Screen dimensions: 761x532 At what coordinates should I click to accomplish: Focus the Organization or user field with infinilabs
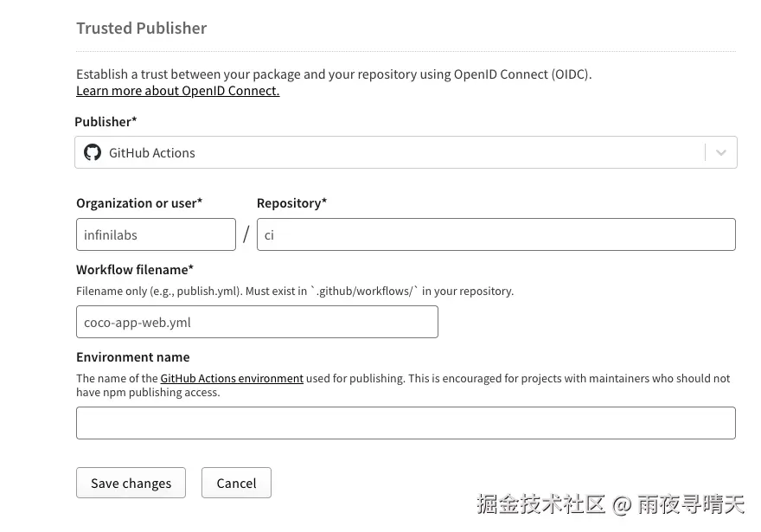pyautogui.click(x=156, y=234)
